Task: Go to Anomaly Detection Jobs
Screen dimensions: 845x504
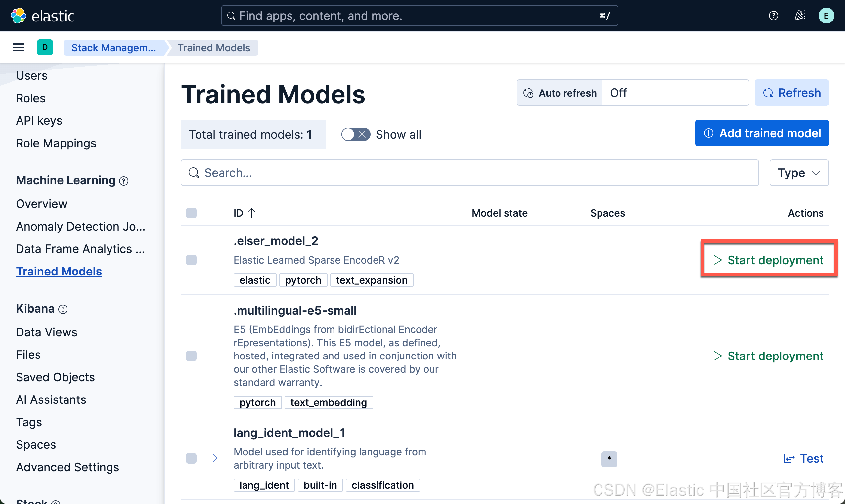Action: point(80,227)
